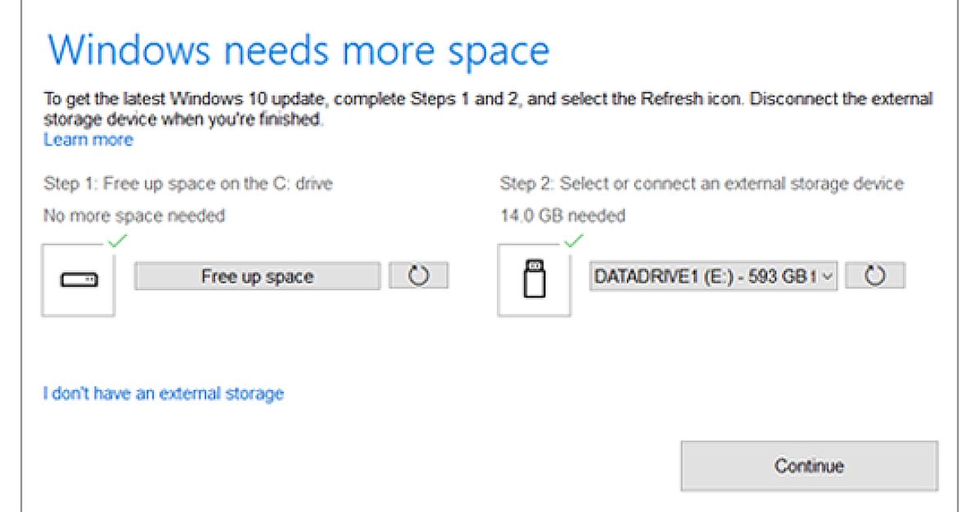Expand the drive list using the chevron arrow

click(x=827, y=276)
